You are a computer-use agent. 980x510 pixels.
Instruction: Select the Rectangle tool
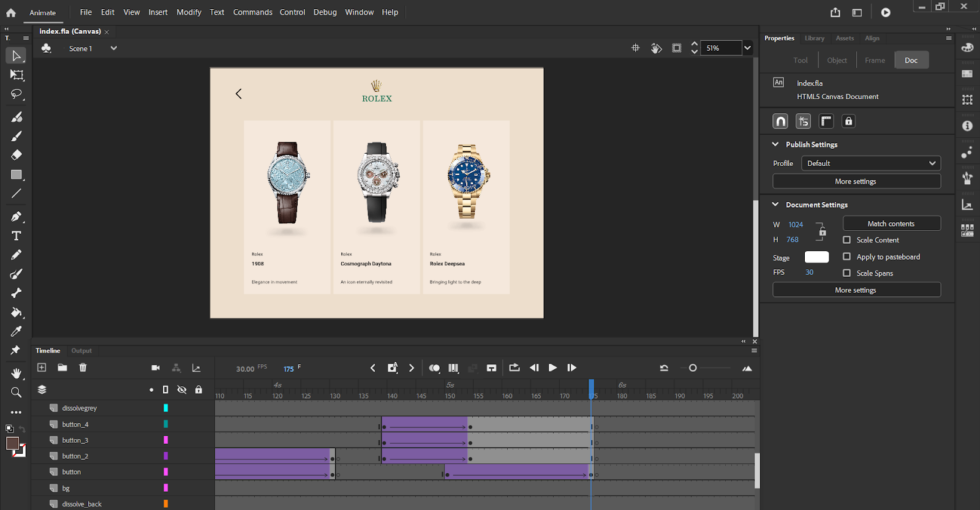(17, 174)
